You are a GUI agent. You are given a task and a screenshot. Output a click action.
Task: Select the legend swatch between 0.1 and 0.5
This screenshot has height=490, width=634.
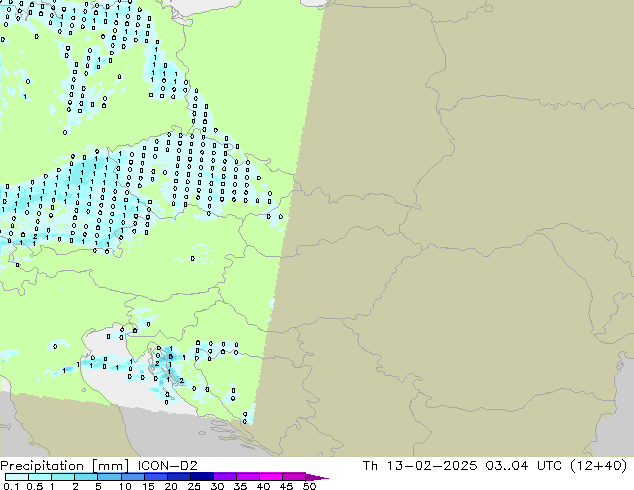pyautogui.click(x=17, y=477)
